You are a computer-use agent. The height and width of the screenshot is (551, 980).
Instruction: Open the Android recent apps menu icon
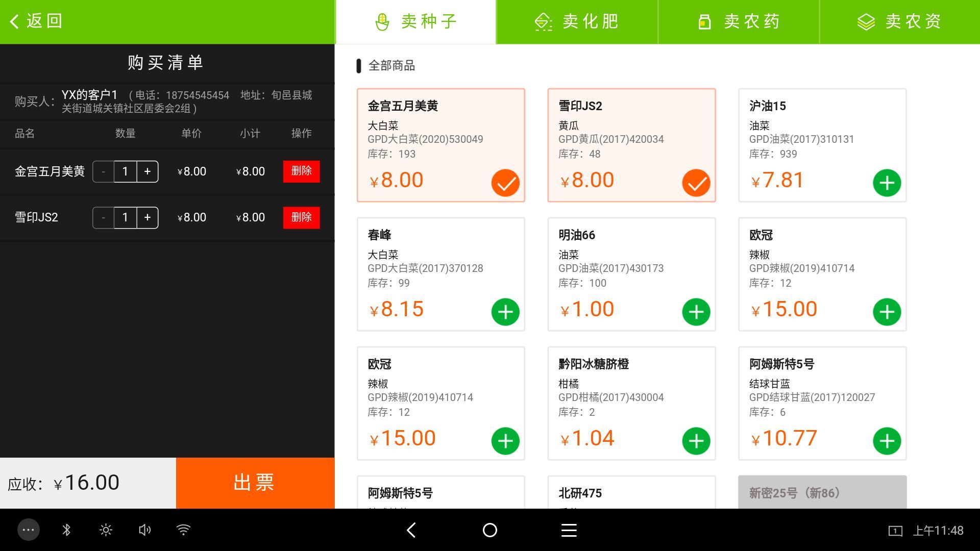pyautogui.click(x=569, y=530)
